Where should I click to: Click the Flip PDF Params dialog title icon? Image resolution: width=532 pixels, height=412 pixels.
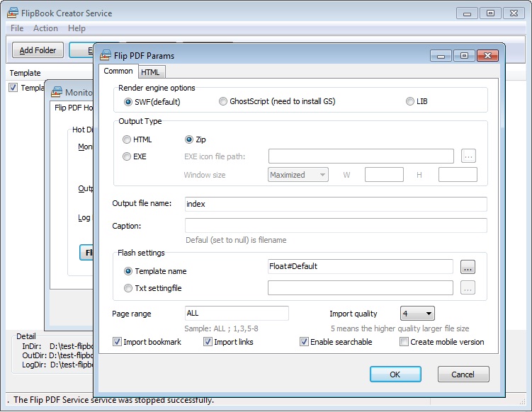106,55
